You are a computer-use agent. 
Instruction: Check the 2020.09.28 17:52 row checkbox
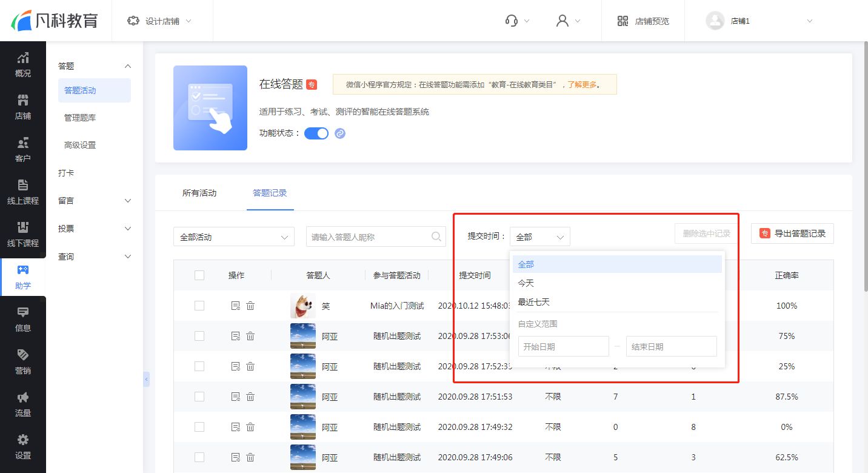199,366
